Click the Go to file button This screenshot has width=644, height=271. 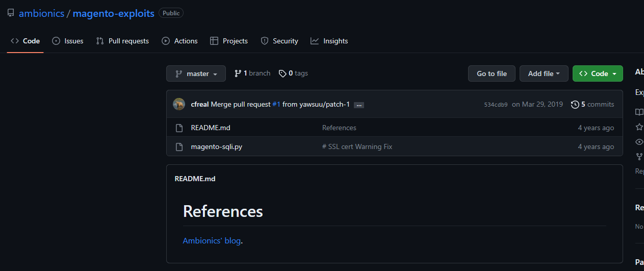[492, 73]
